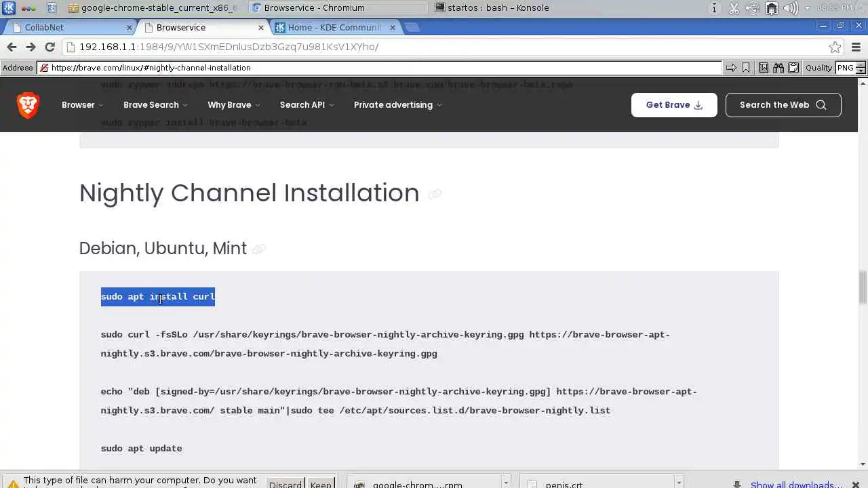The image size is (868, 488).
Task: Switch to the Browservice - Chromium taskbar entry
Action: click(337, 8)
